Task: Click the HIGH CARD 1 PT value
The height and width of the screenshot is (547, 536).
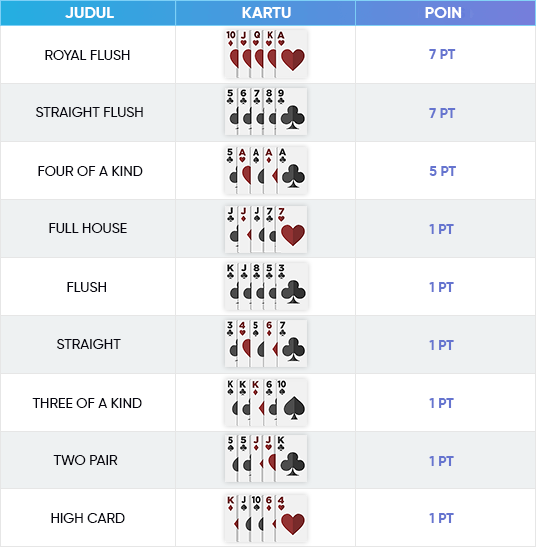Action: point(441,518)
